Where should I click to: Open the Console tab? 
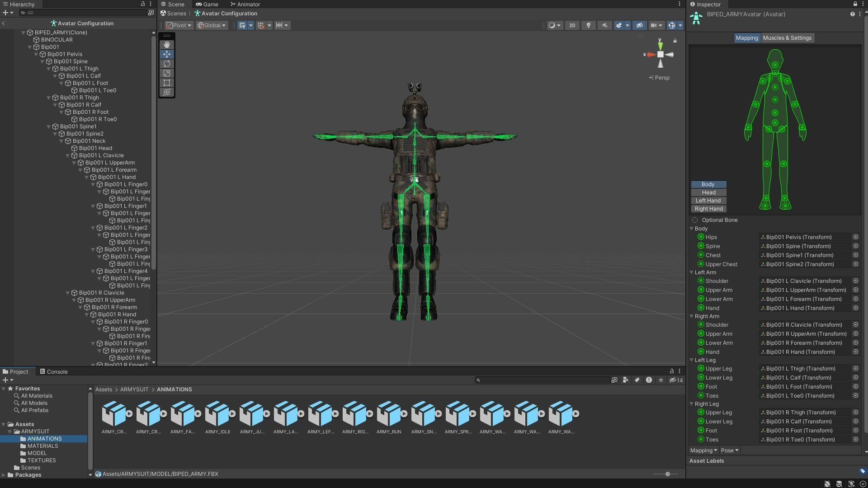click(54, 372)
